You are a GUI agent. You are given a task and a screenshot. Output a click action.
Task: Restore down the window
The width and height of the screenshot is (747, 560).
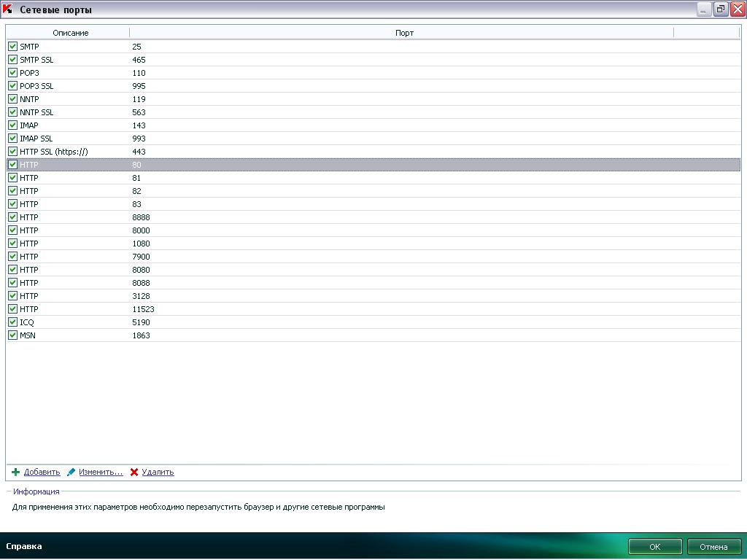(x=720, y=9)
